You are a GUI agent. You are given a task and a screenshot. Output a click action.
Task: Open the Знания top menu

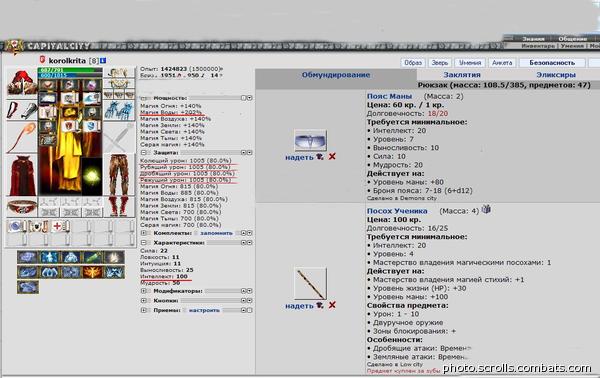533,39
